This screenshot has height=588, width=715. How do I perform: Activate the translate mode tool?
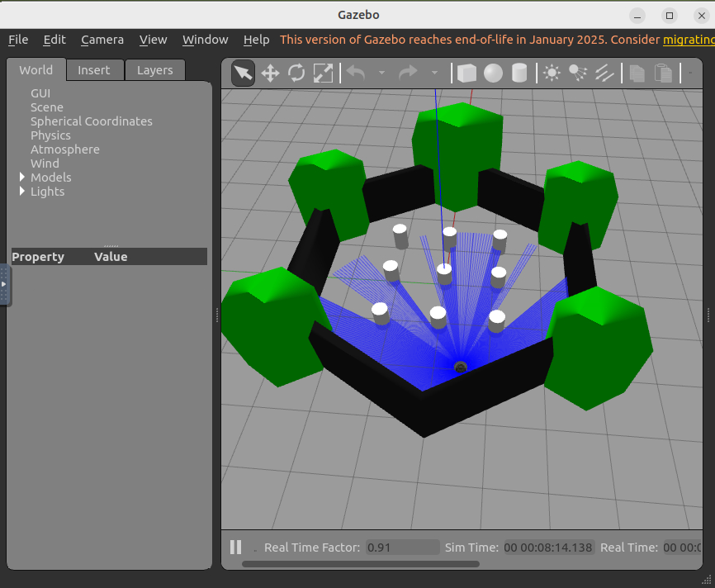click(270, 73)
